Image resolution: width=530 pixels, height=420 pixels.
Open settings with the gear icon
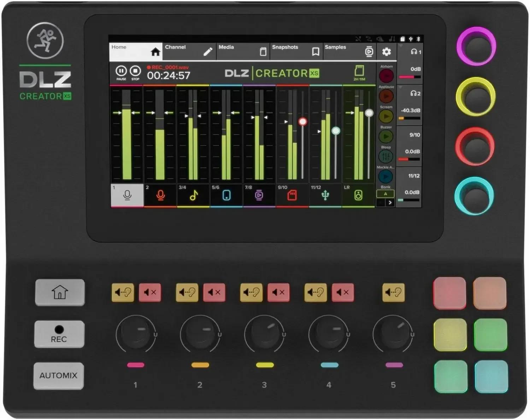coord(387,52)
